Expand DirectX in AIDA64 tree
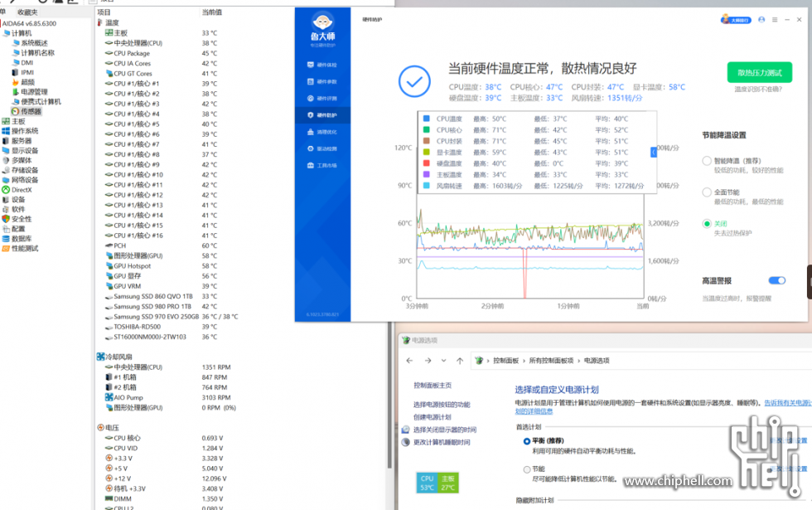Screen dimensions: 812x510 17,190
